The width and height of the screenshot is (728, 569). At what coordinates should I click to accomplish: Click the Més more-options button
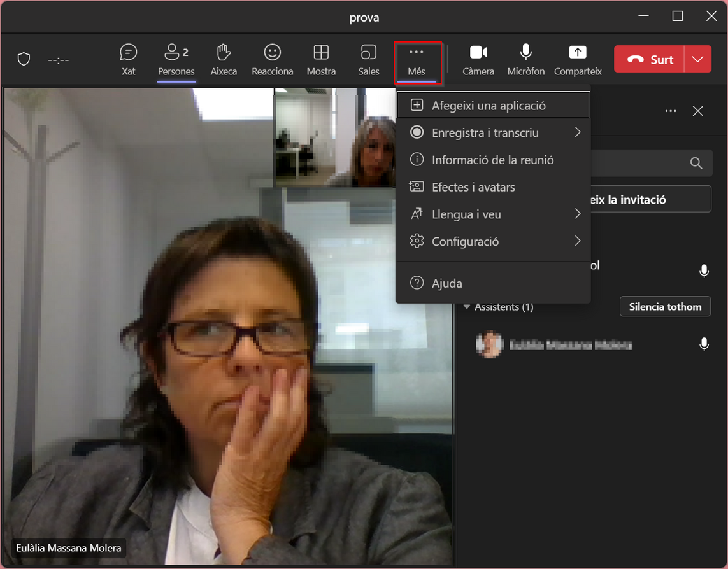coord(417,62)
